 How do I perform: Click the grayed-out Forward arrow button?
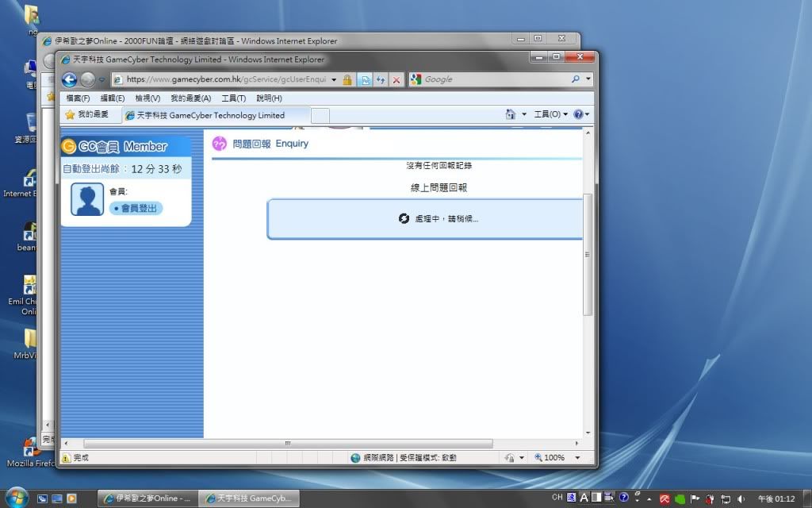87,79
